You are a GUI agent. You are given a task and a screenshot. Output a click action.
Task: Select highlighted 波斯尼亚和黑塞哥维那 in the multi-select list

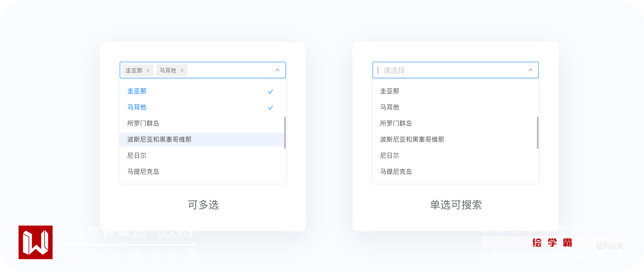point(202,139)
